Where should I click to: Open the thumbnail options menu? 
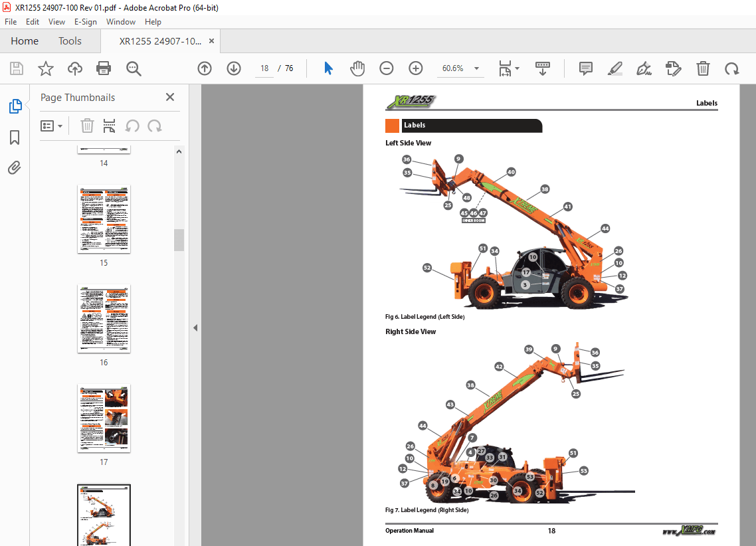pos(51,126)
